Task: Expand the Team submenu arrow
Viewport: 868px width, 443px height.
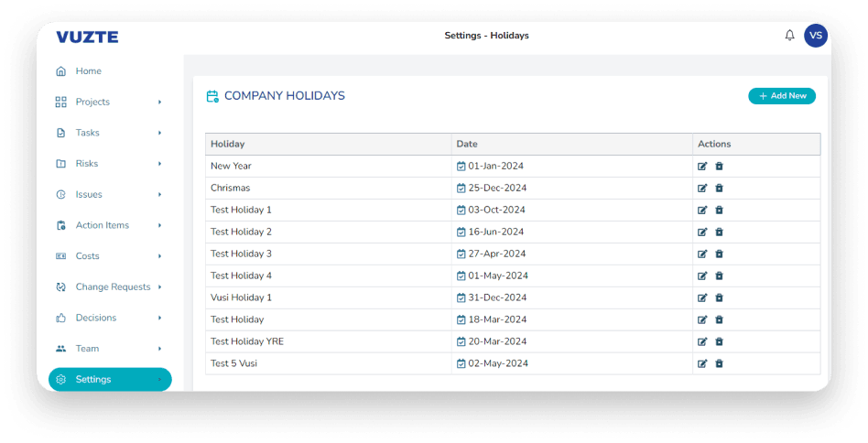Action: click(159, 349)
